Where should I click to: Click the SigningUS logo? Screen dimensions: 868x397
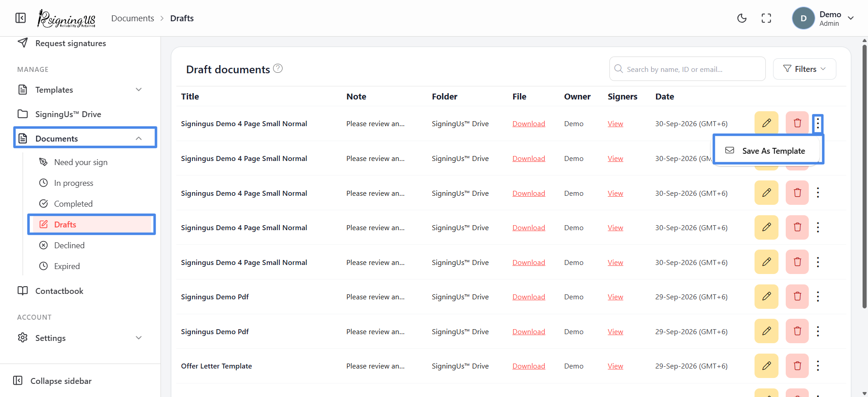(66, 18)
